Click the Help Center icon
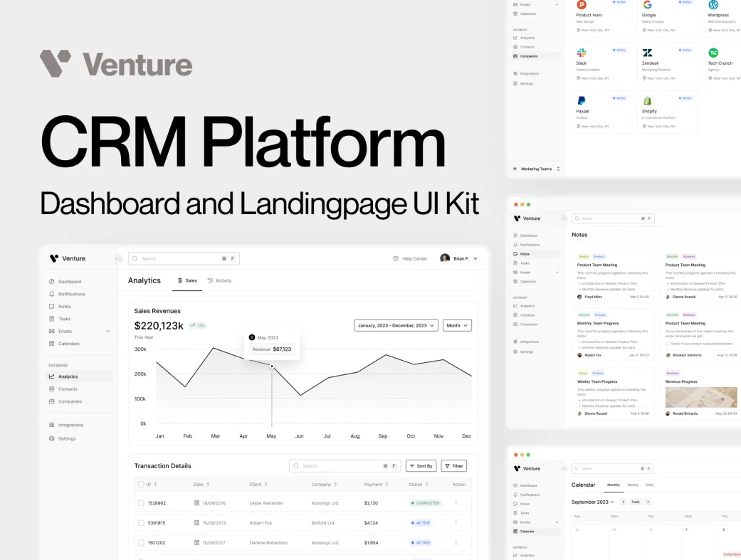 pos(396,259)
